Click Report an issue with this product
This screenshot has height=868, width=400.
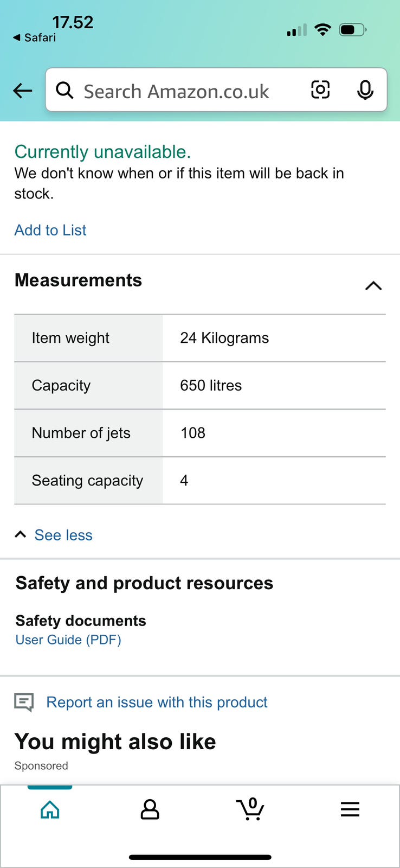click(157, 702)
